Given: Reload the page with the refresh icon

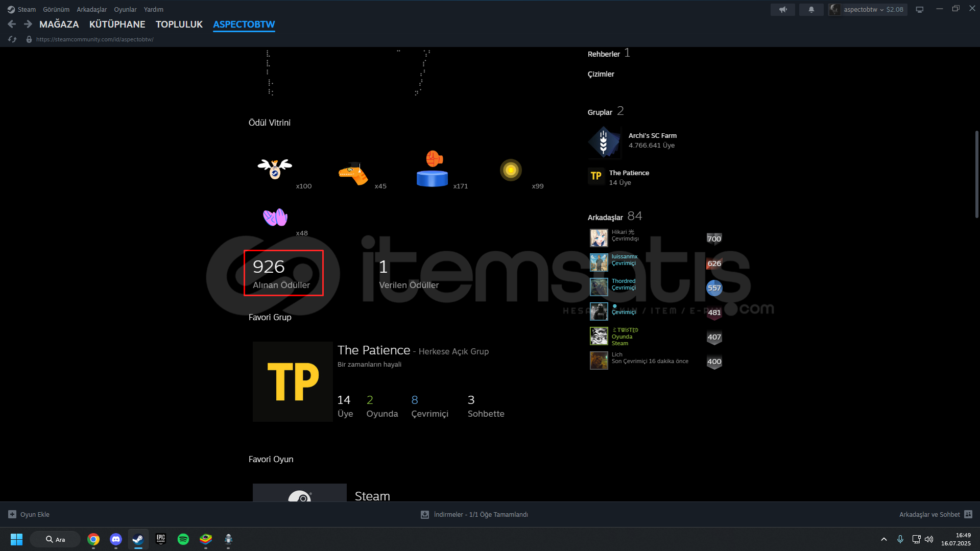Looking at the screenshot, I should coord(12,39).
